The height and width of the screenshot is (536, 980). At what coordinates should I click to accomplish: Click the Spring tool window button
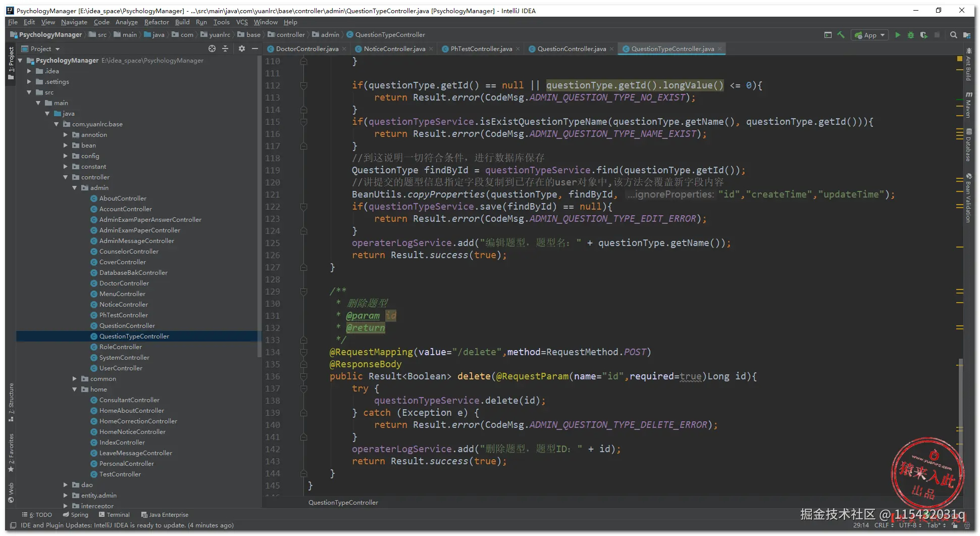click(x=76, y=515)
